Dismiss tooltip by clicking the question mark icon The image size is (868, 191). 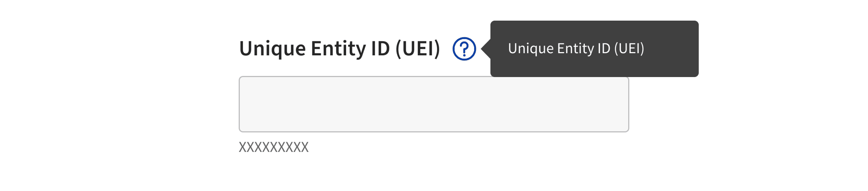point(464,49)
